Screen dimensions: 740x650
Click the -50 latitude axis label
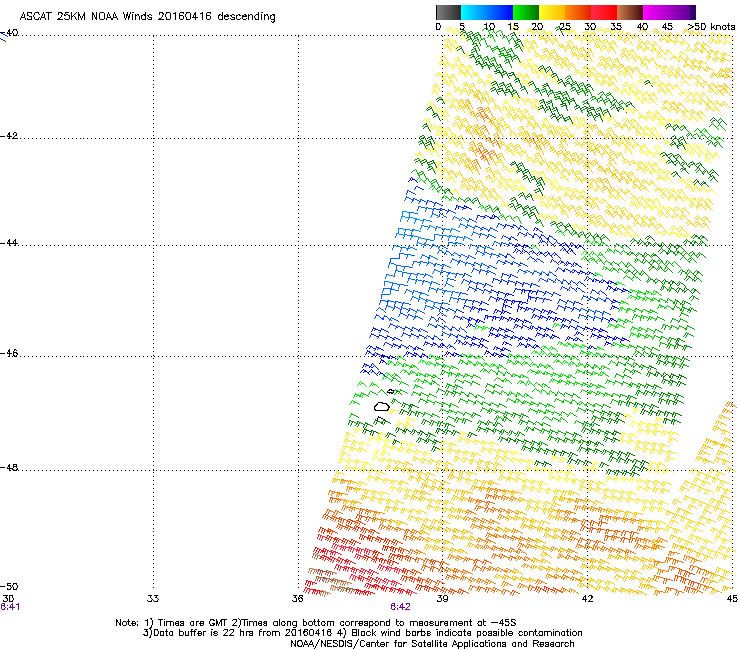pyautogui.click(x=9, y=586)
